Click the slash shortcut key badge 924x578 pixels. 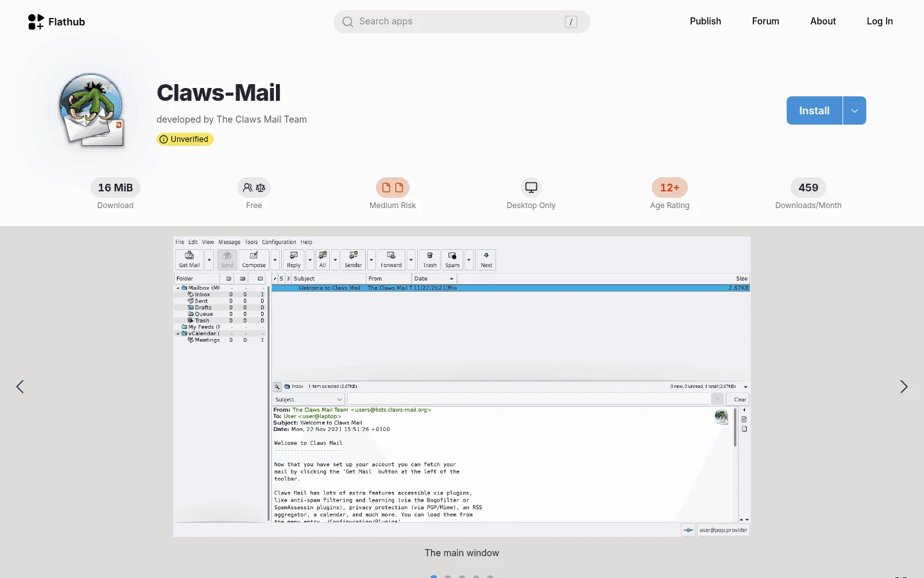coord(570,22)
